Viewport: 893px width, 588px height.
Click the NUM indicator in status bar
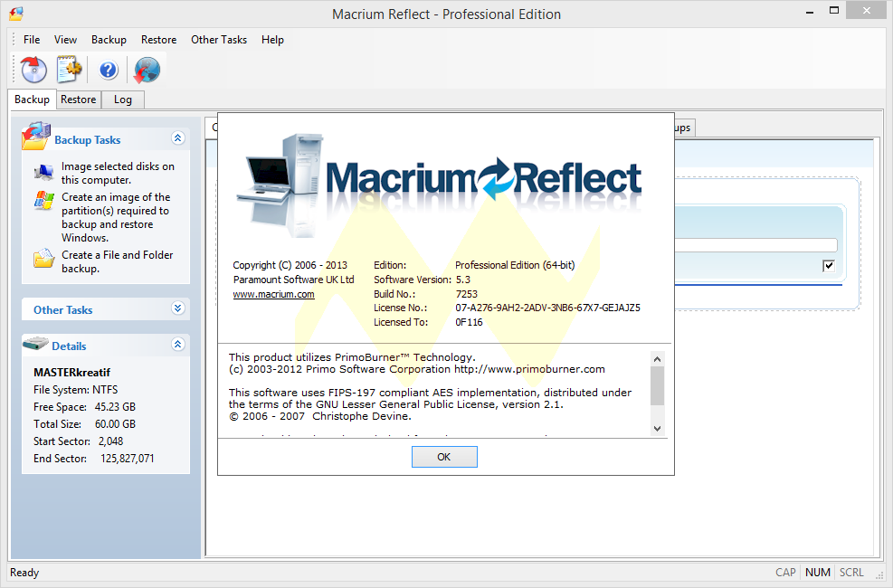pyautogui.click(x=817, y=573)
